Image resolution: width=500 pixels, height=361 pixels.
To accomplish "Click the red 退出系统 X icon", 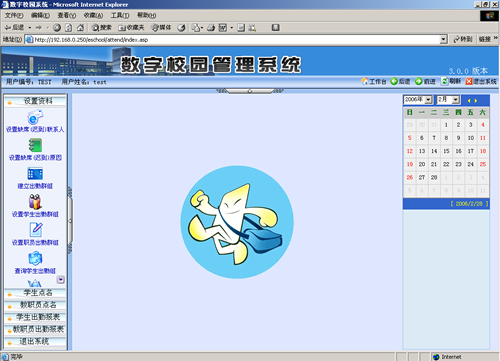I will coord(469,81).
